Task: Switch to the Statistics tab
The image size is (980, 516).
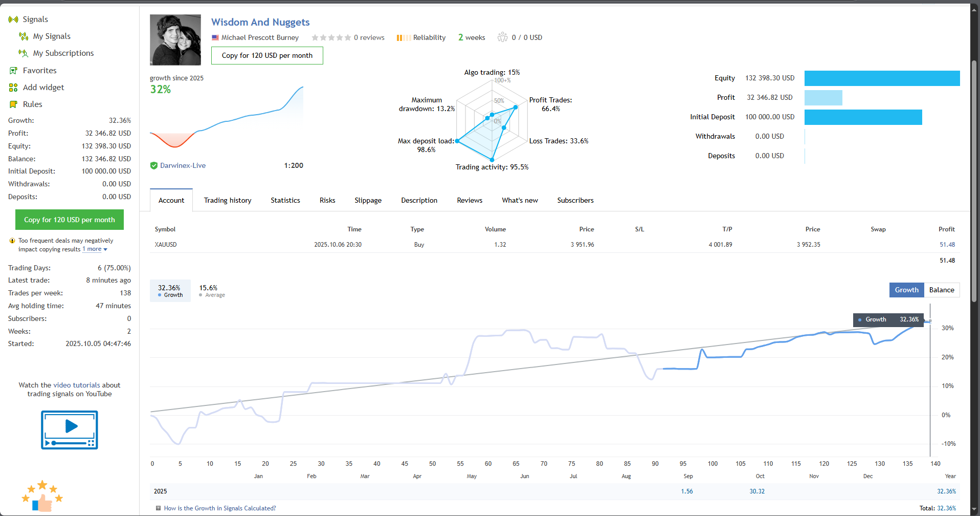Action: click(x=285, y=200)
